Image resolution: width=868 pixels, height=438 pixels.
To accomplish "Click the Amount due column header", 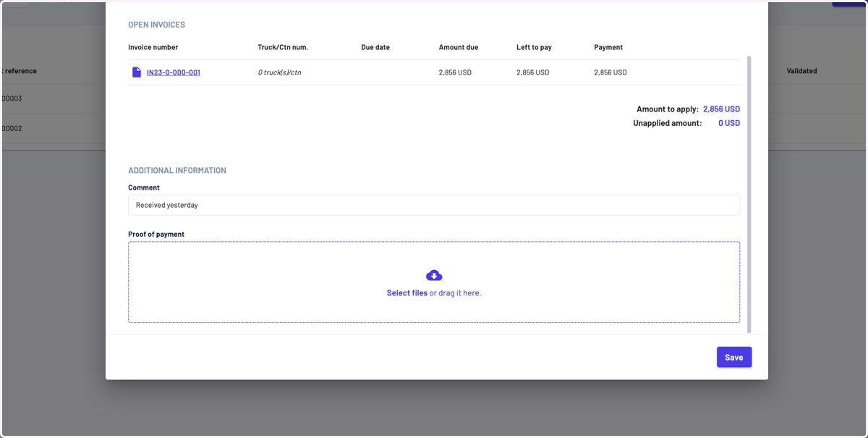I will [x=459, y=47].
